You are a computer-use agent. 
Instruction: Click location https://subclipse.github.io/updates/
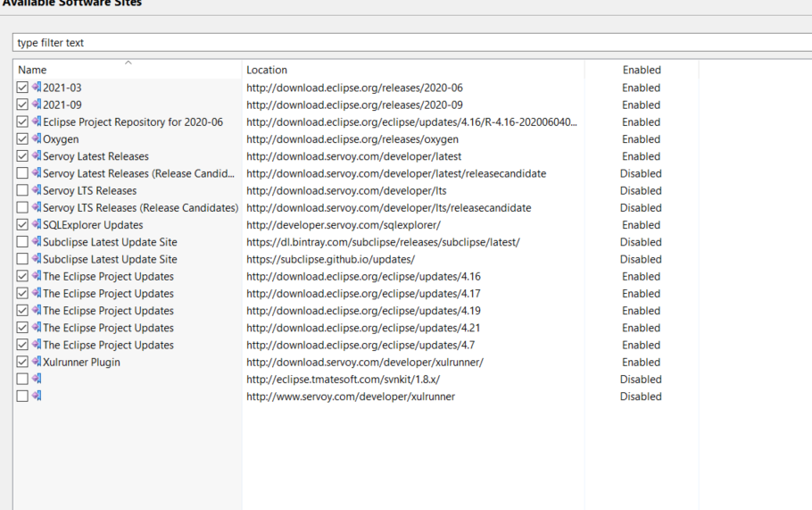(x=330, y=259)
